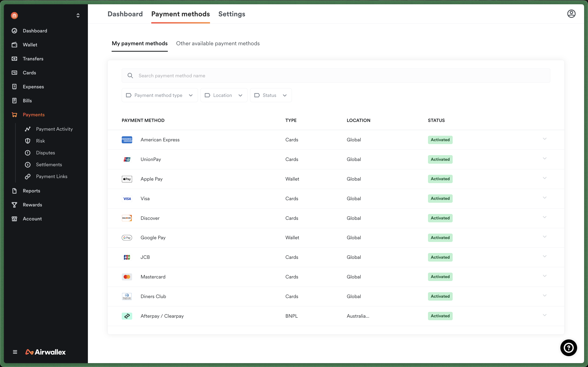The height and width of the screenshot is (367, 588).
Task: Open the Status filter dropdown
Action: (271, 95)
